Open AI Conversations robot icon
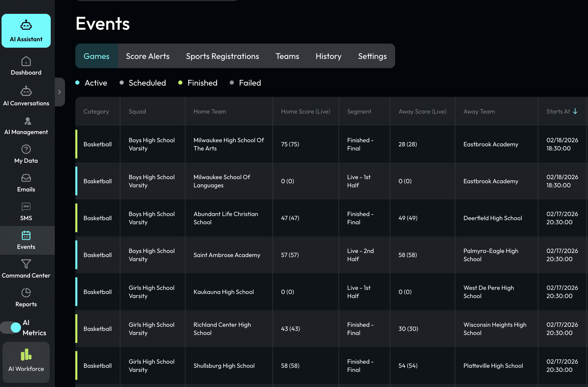 point(26,91)
